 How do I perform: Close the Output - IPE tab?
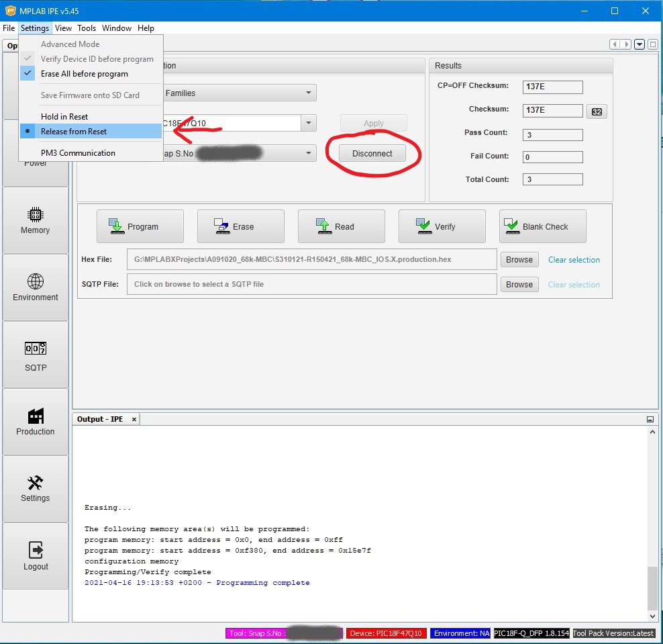pos(134,419)
